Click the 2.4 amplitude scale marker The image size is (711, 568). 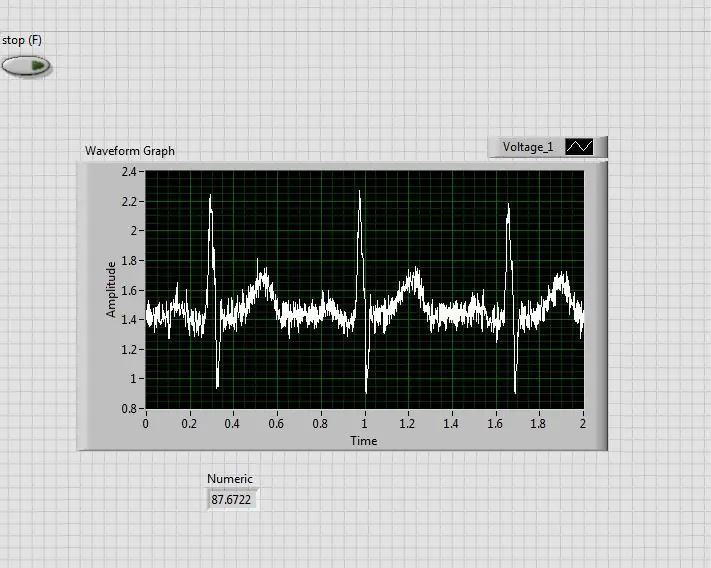129,172
